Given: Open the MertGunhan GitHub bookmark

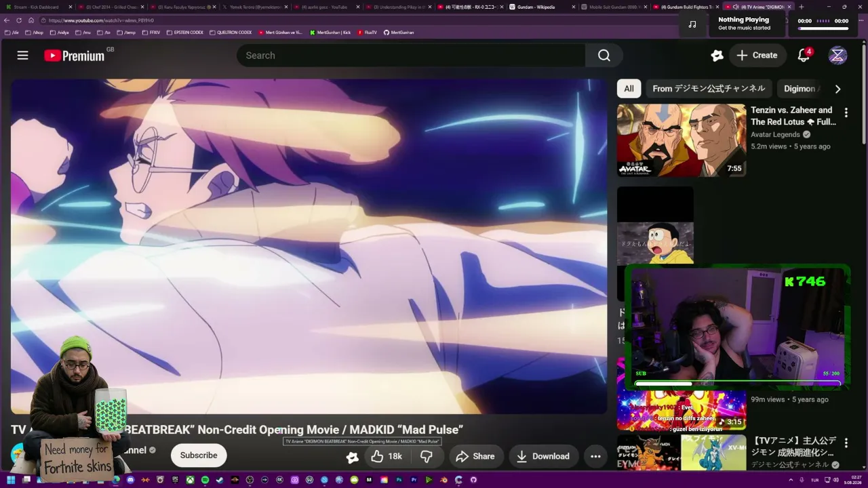Looking at the screenshot, I should pyautogui.click(x=399, y=33).
